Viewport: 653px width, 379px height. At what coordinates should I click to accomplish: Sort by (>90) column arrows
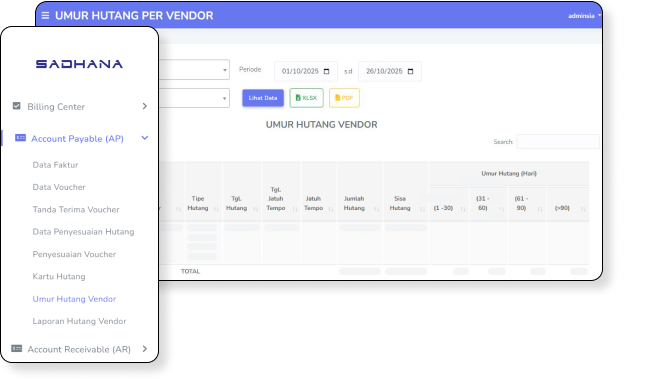coord(583,209)
